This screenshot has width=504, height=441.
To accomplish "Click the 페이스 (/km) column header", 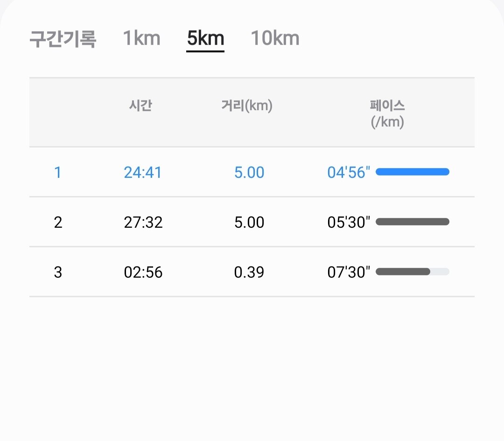I will [x=387, y=114].
